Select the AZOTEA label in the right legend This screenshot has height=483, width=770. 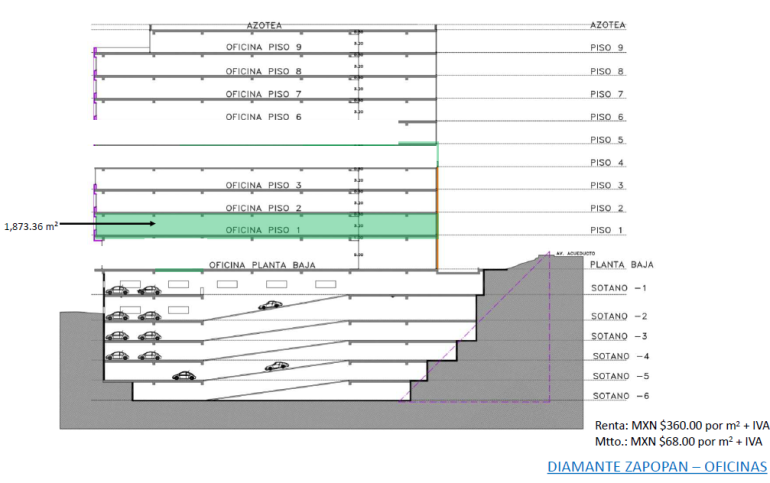point(606,24)
